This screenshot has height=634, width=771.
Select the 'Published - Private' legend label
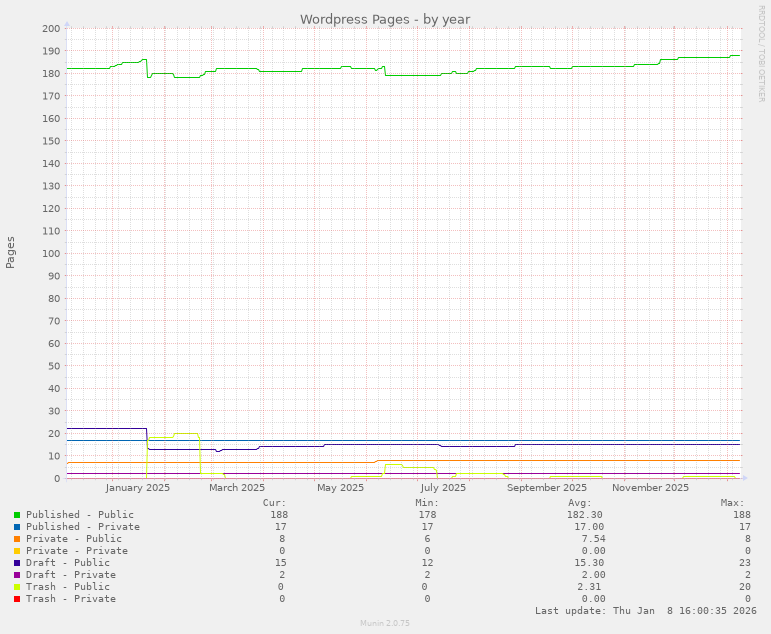click(83, 526)
